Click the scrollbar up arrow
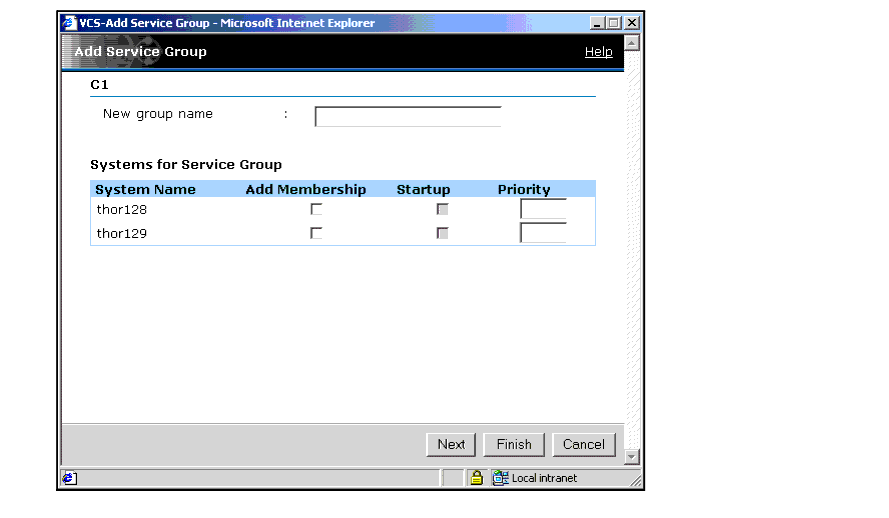 (631, 43)
